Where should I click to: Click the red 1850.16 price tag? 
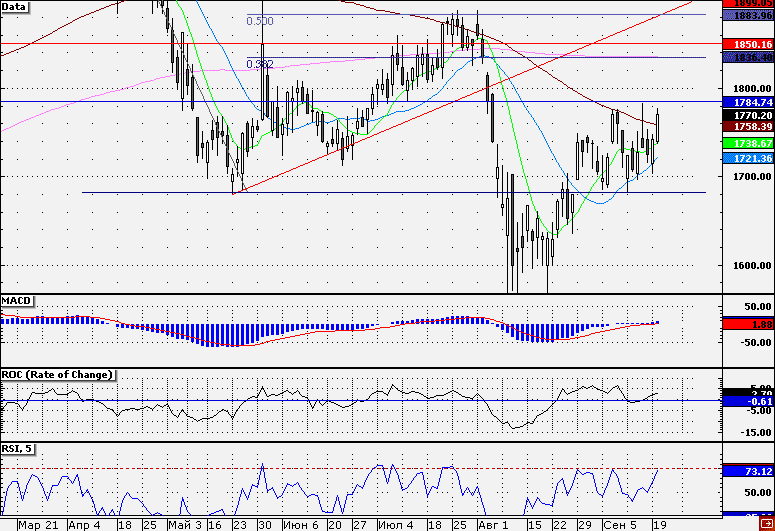tap(748, 45)
